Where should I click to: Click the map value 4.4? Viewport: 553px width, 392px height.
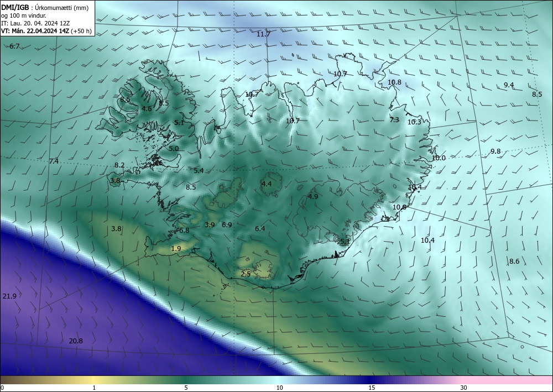click(x=267, y=184)
